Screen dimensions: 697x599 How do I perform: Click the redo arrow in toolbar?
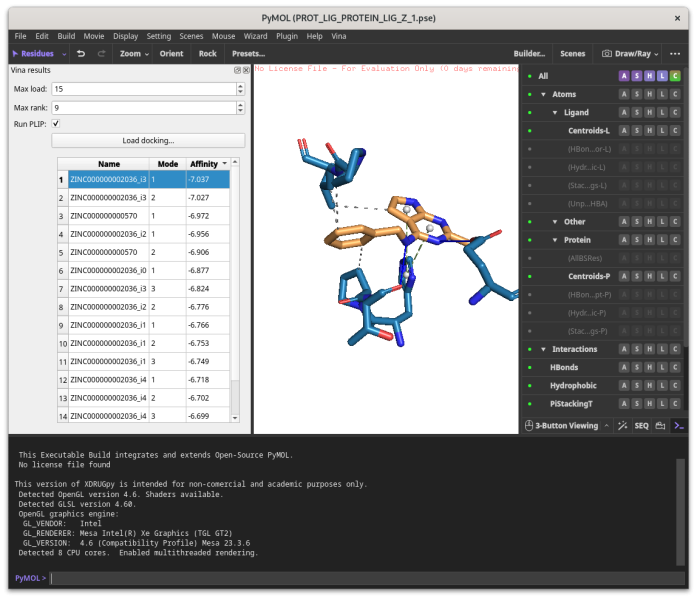[x=101, y=54]
